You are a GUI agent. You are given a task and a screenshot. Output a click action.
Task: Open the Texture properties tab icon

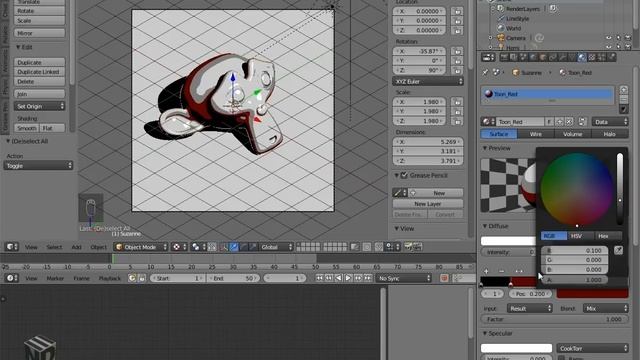click(592, 57)
